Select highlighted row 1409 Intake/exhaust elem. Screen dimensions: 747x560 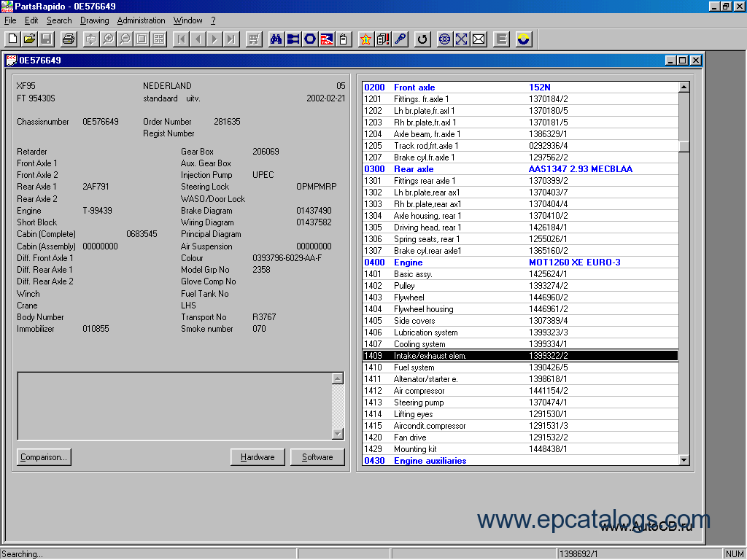520,356
